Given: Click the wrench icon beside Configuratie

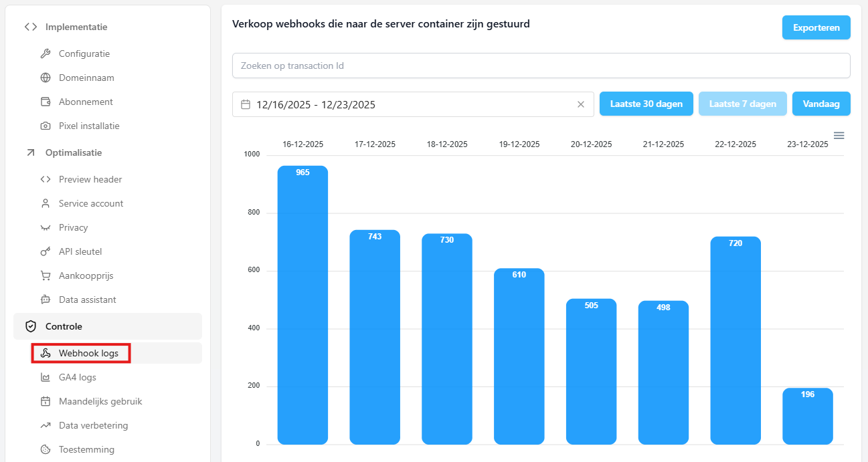Looking at the screenshot, I should click(46, 53).
